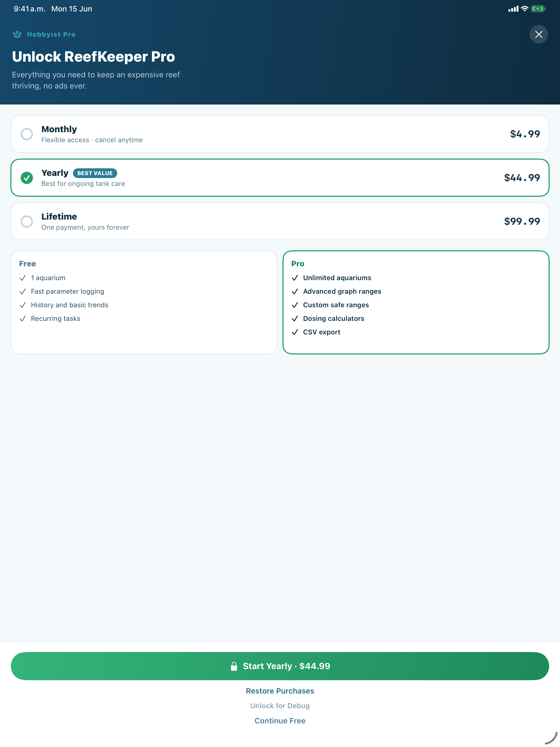The width and height of the screenshot is (560, 747).
Task: Tap 'Unlimited aquariums' feature text
Action: pyautogui.click(x=337, y=278)
